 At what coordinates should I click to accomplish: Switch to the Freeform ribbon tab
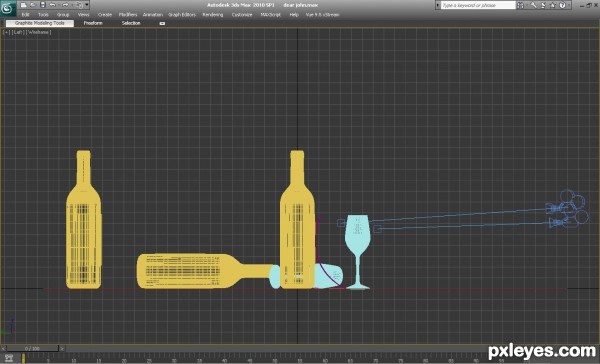click(93, 23)
